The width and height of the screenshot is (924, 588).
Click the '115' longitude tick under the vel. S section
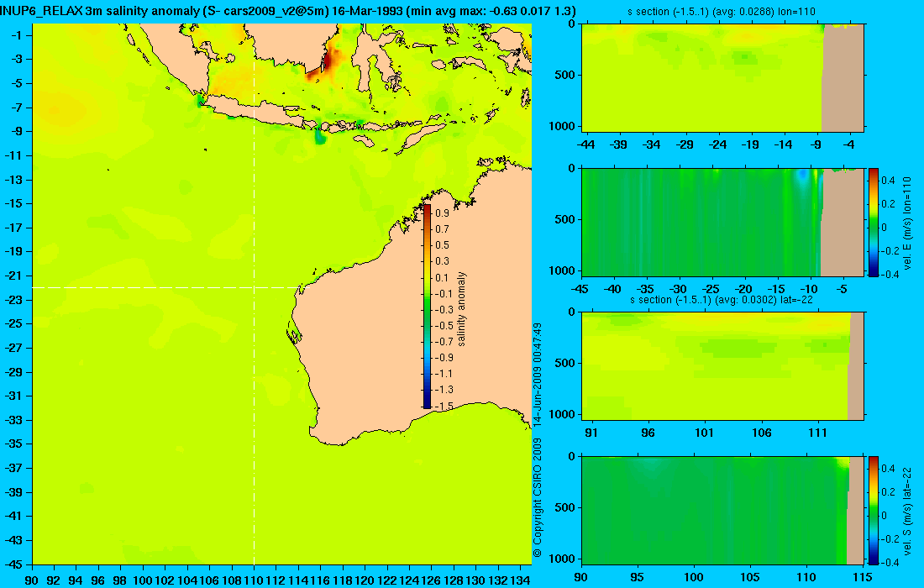(862, 577)
